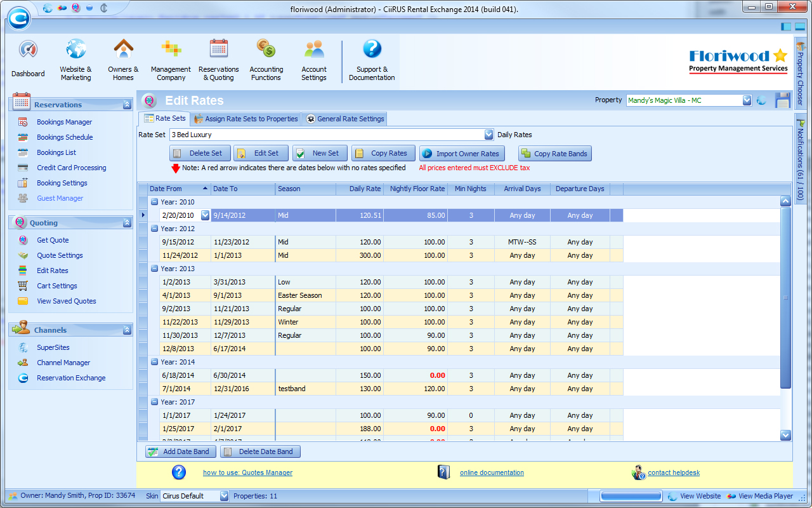Click Credit Card Processing icon
The width and height of the screenshot is (812, 508).
pyautogui.click(x=23, y=168)
